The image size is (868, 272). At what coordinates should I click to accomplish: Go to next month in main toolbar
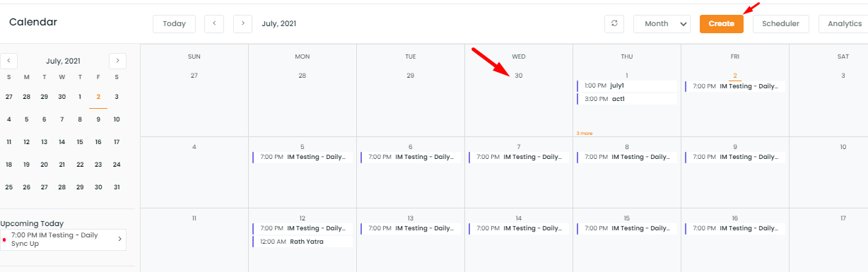(242, 23)
